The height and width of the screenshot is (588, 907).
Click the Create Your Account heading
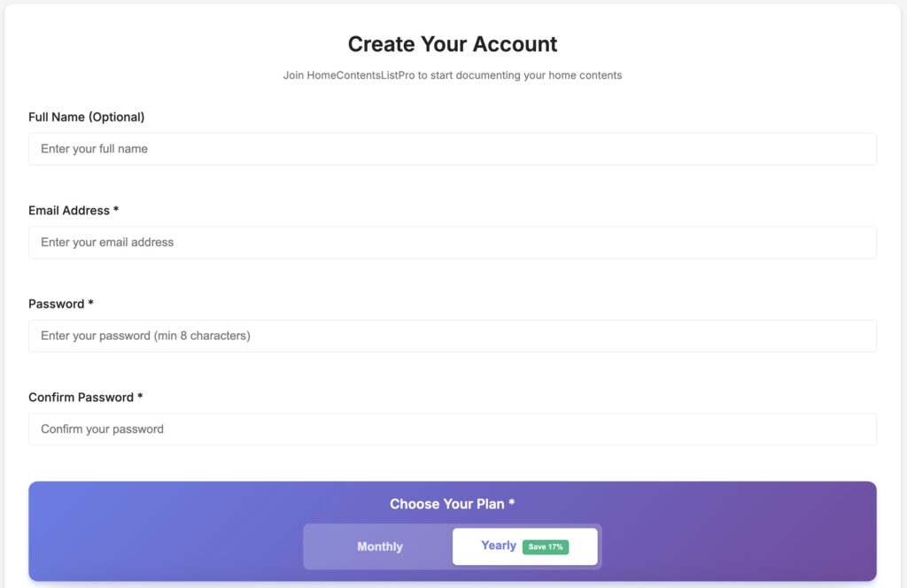452,43
